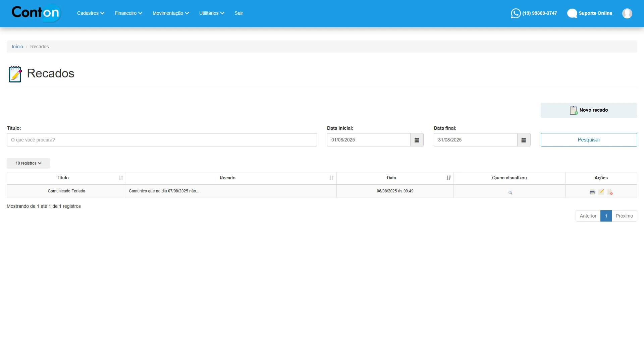
Task: Click Sair in the navbar
Action: coord(238,13)
